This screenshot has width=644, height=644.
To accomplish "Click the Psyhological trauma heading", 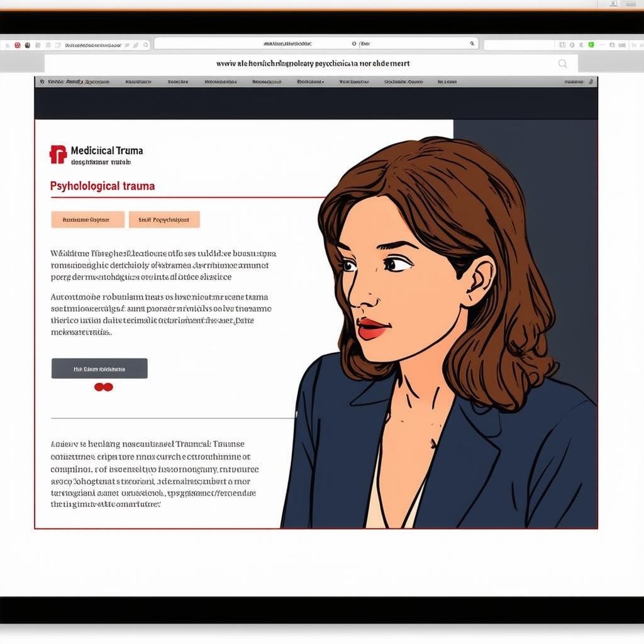I will 102,186.
